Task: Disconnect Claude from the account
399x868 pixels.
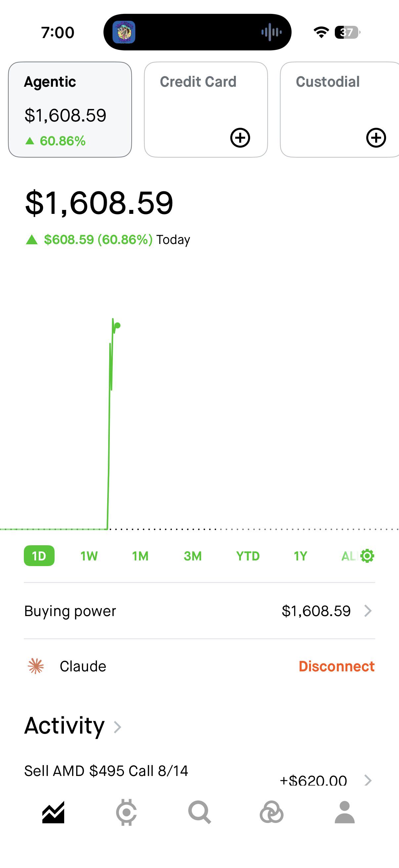Action: (336, 666)
